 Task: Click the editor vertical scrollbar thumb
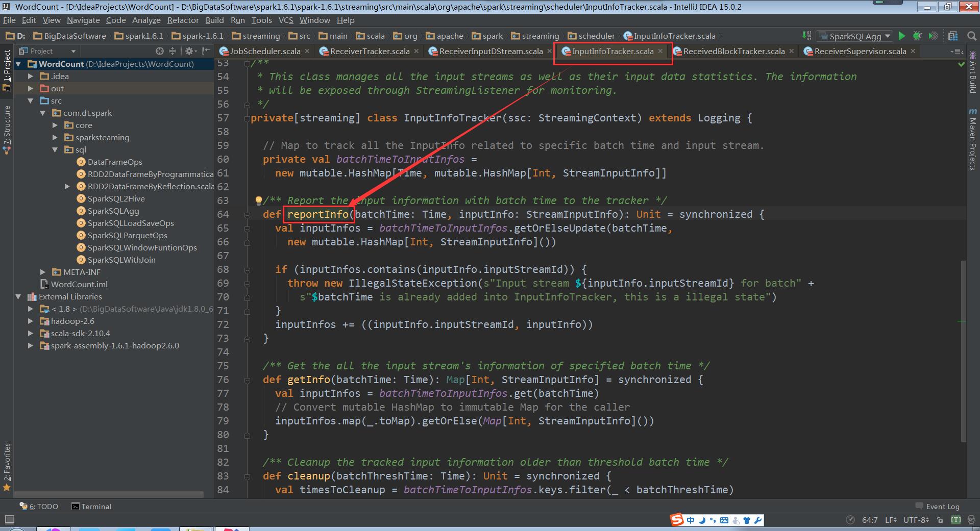[964, 351]
